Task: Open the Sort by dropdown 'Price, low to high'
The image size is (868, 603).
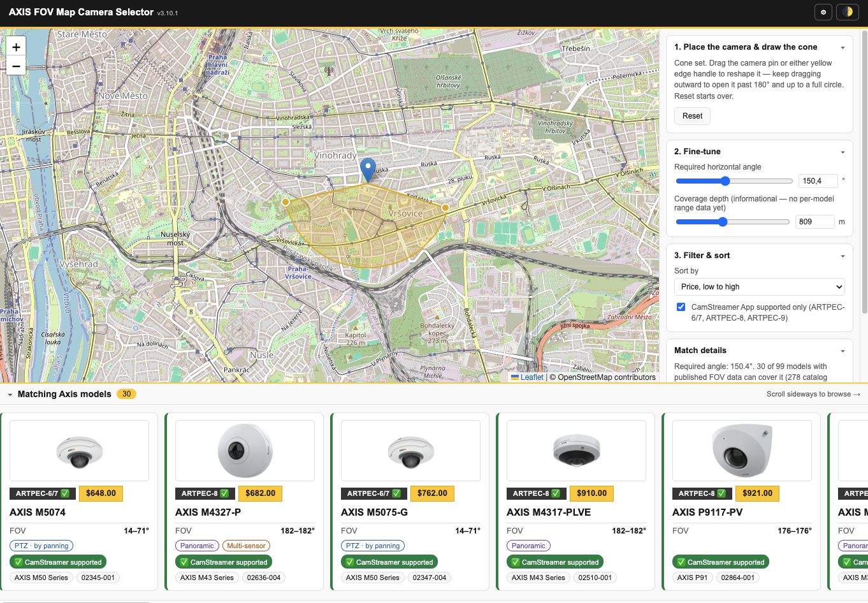Action: 760,287
